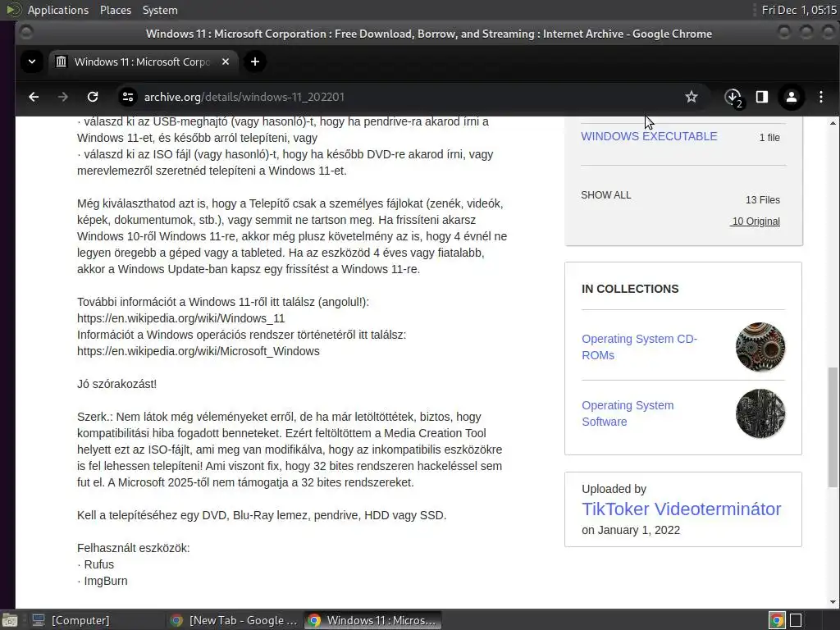Click the 'on January 1, 2022' upload date
Screen dimensions: 840x630
click(x=631, y=530)
